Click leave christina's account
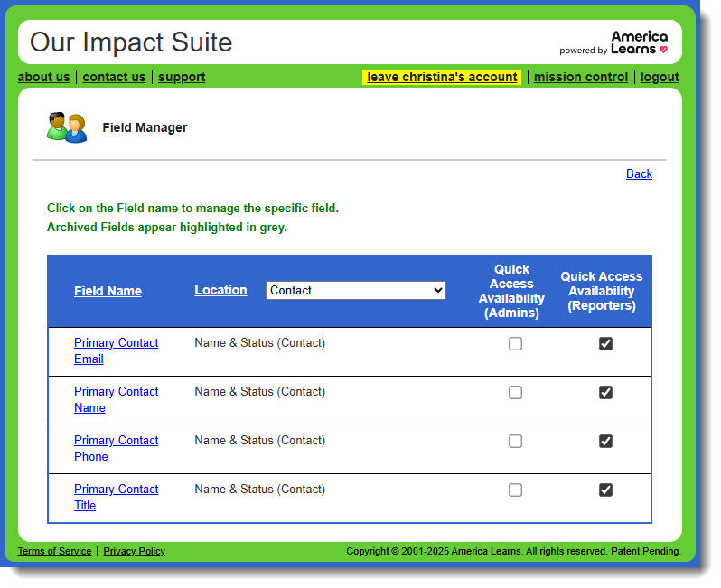 tap(442, 77)
